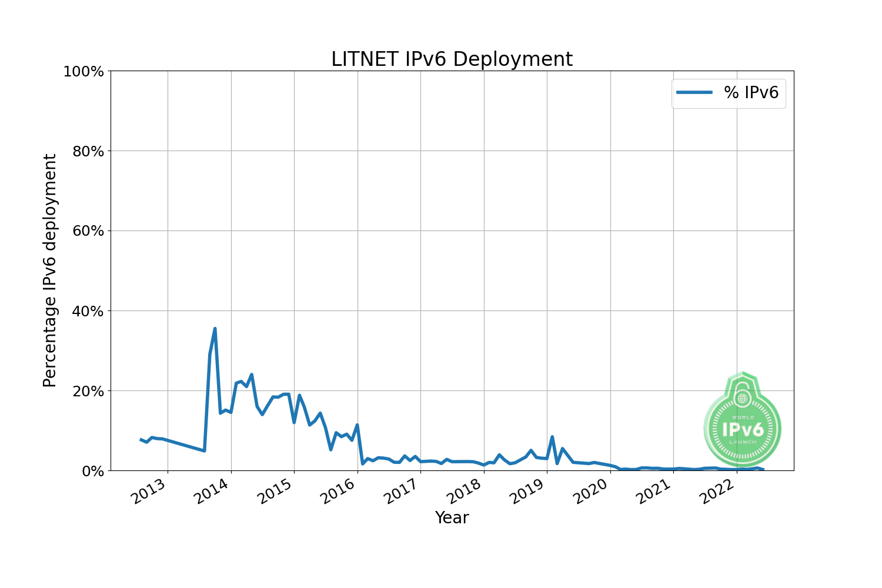Click the highest peak of the line
This screenshot has width=882, height=588.
215,329
